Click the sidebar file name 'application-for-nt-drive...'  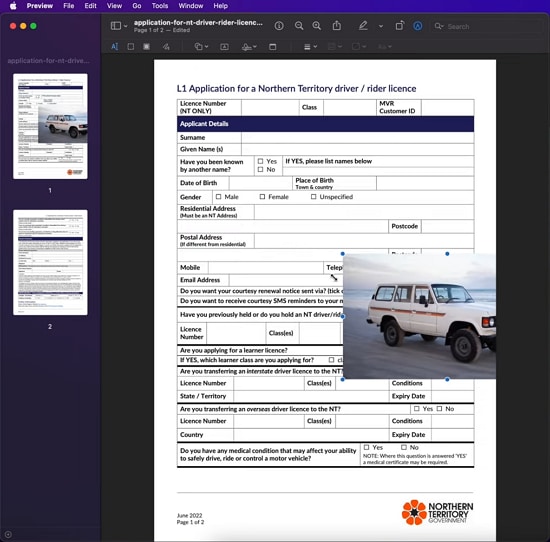(48, 61)
